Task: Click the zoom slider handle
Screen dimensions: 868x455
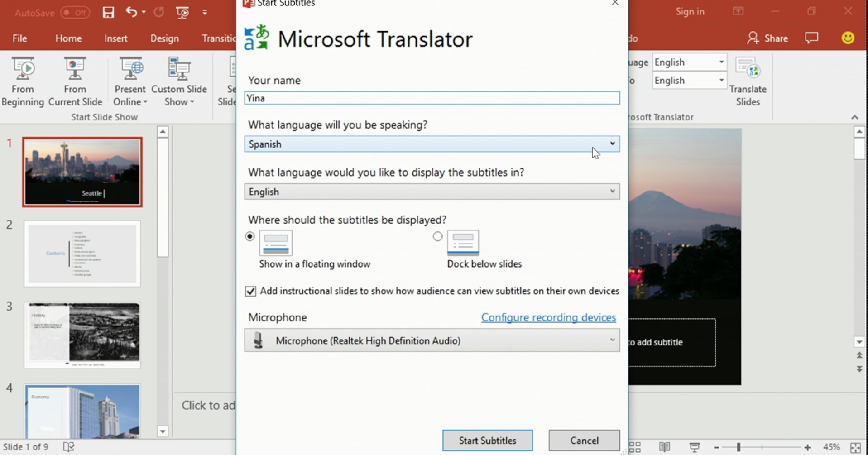Action: 738,447
